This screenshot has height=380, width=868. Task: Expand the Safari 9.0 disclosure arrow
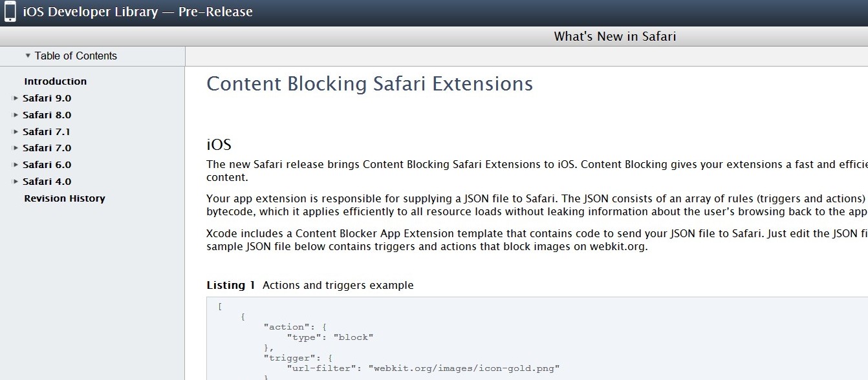point(16,98)
